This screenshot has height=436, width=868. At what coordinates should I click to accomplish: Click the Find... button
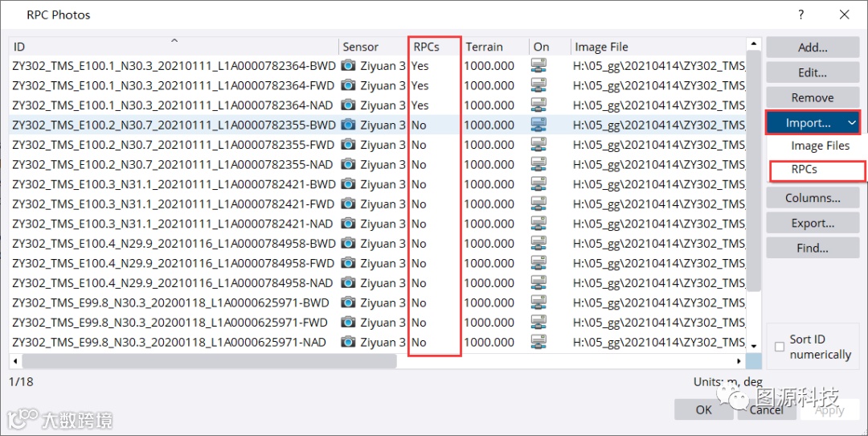pos(813,249)
